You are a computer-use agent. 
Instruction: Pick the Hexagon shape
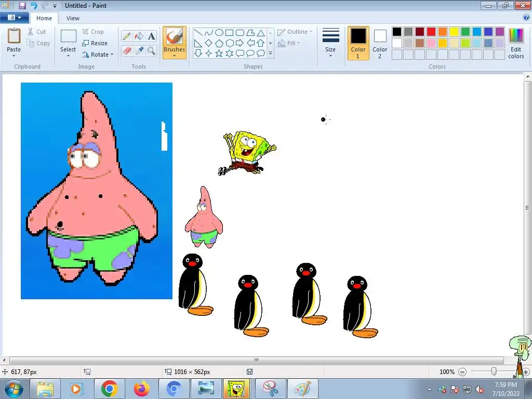[229, 43]
